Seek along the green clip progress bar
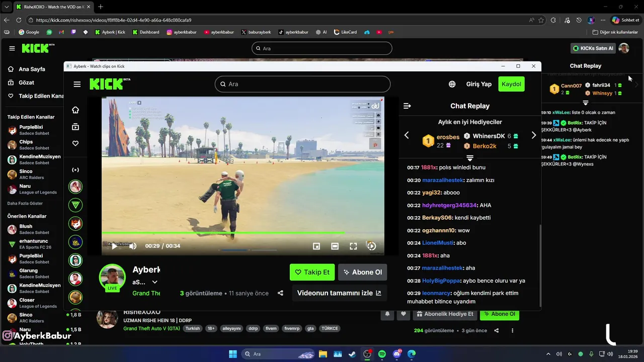Screen dimensions: 644x362 click(x=243, y=233)
